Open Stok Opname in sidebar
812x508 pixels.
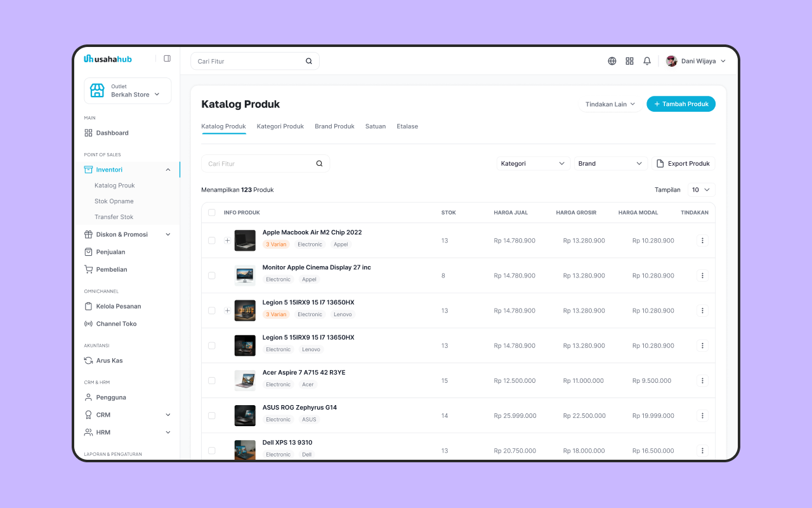click(114, 201)
